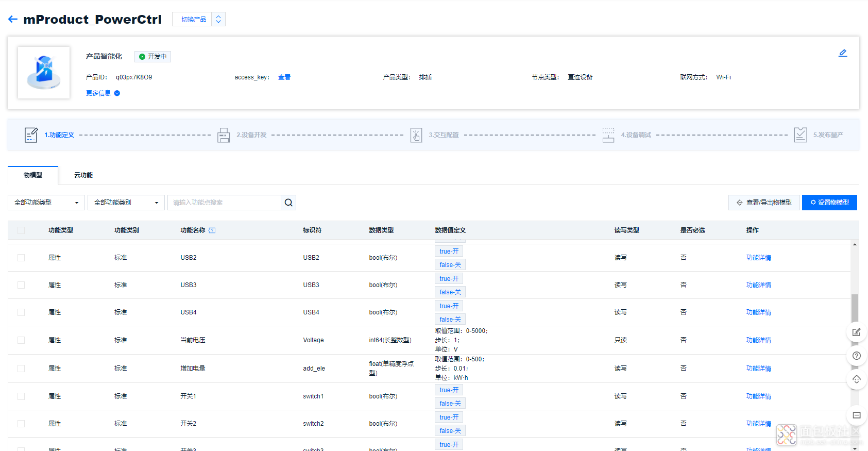The height and width of the screenshot is (451, 868).
Task: Click the int64(长整数型) data type cell
Action: click(390, 340)
